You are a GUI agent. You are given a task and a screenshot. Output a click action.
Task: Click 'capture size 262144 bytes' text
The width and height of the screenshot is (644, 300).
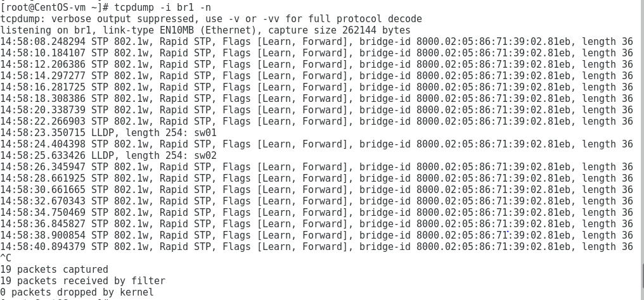pos(340,30)
